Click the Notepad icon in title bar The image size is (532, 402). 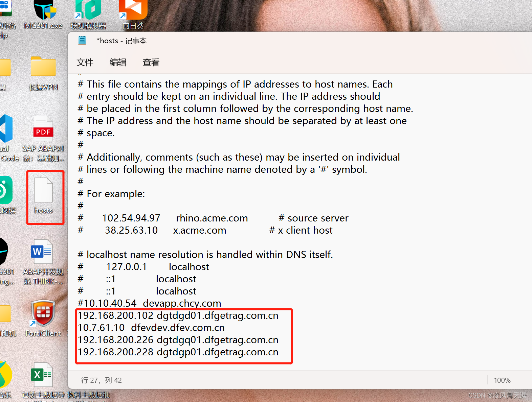(x=82, y=41)
